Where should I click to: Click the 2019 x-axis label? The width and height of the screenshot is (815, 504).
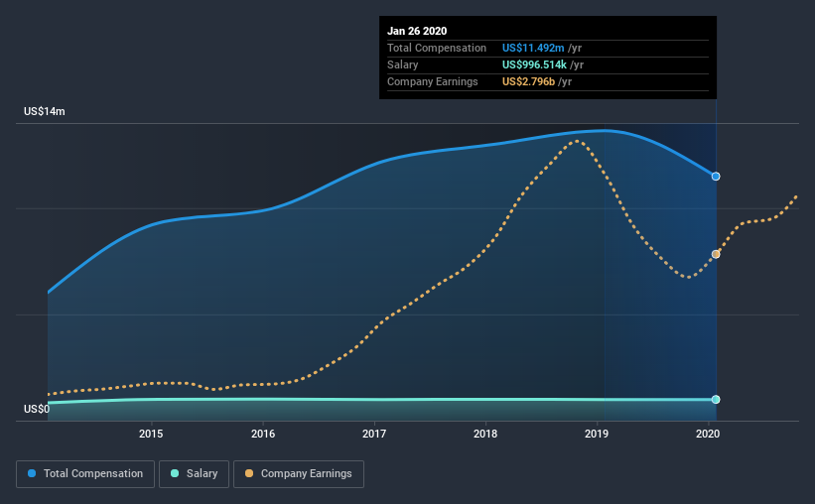coord(597,434)
